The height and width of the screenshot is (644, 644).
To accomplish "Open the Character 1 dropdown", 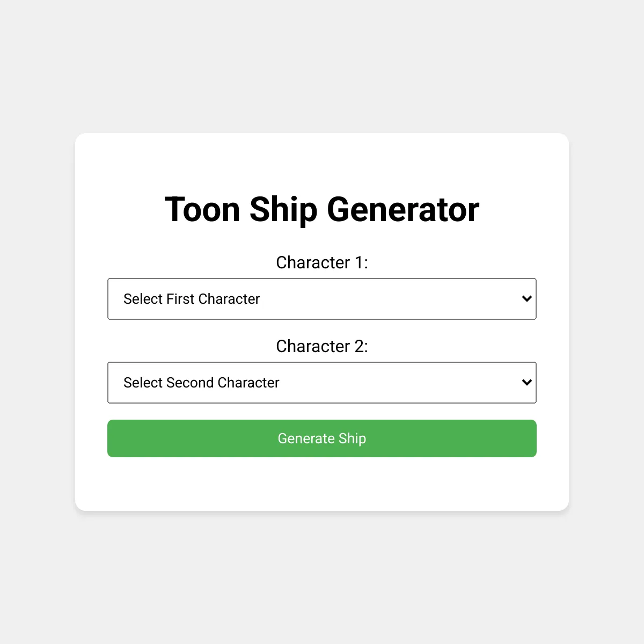I will (x=322, y=299).
